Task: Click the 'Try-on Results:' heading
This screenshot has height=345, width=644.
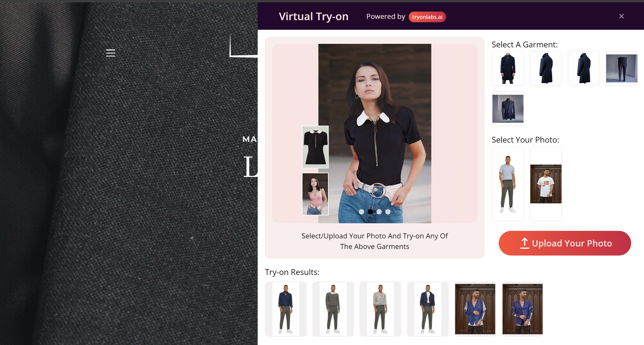Action: click(x=292, y=272)
